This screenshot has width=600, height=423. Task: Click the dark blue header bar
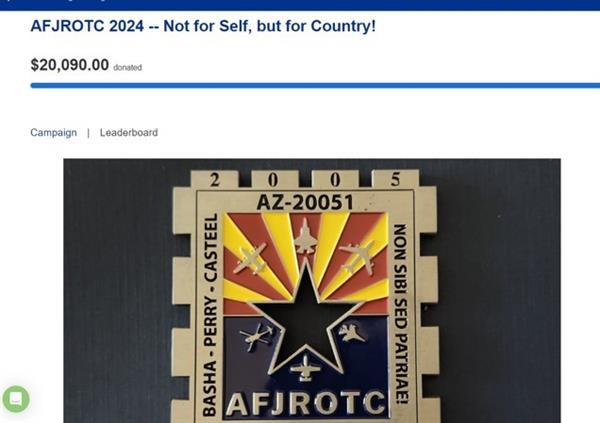point(300,5)
